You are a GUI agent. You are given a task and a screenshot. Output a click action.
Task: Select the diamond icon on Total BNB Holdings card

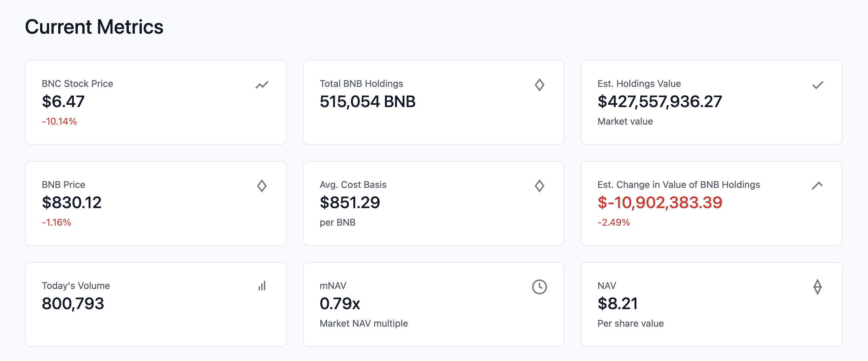point(540,85)
